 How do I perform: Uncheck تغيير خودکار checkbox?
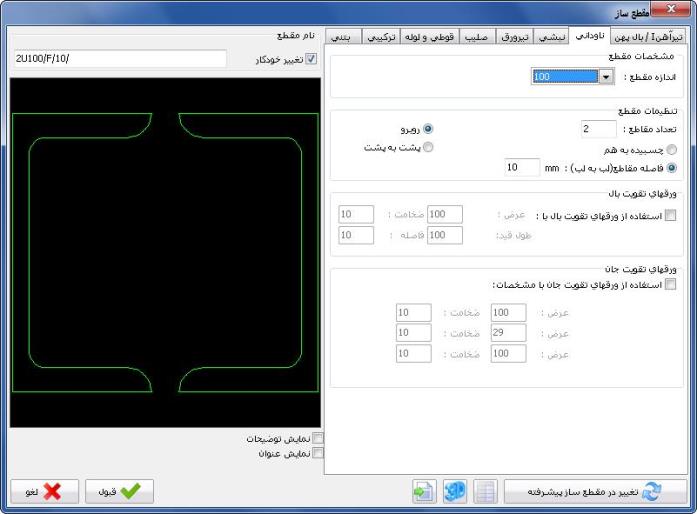pyautogui.click(x=311, y=59)
